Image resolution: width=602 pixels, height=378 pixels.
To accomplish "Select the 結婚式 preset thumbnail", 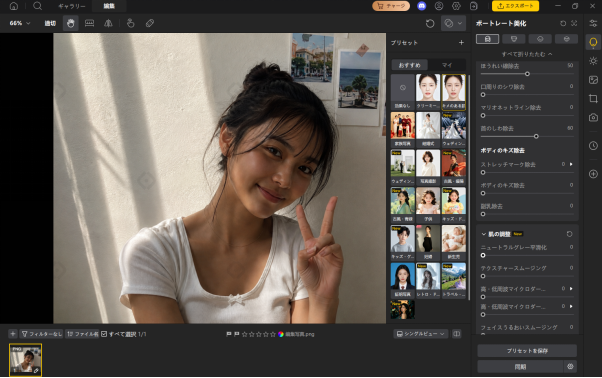I will (x=428, y=129).
